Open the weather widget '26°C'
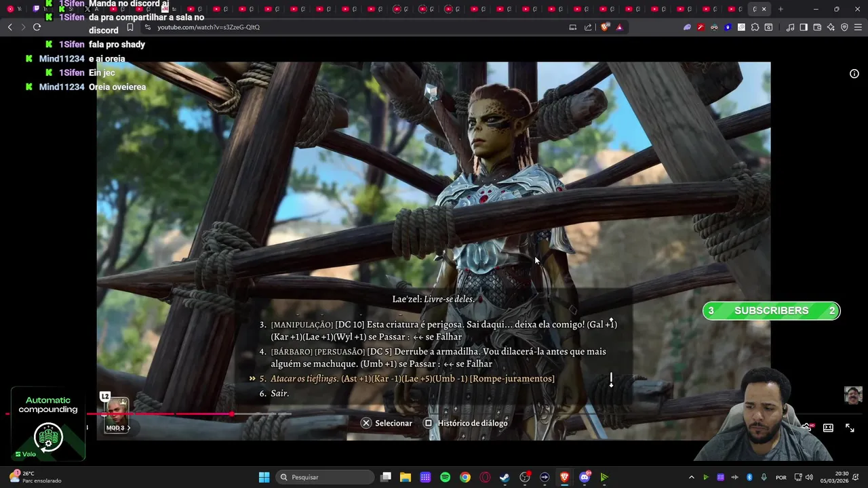 pyautogui.click(x=34, y=477)
